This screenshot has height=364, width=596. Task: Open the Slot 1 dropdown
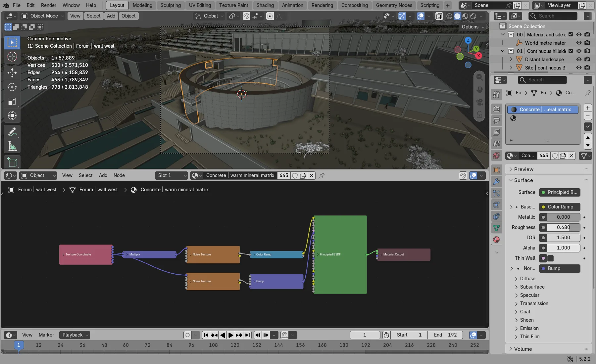click(x=171, y=175)
